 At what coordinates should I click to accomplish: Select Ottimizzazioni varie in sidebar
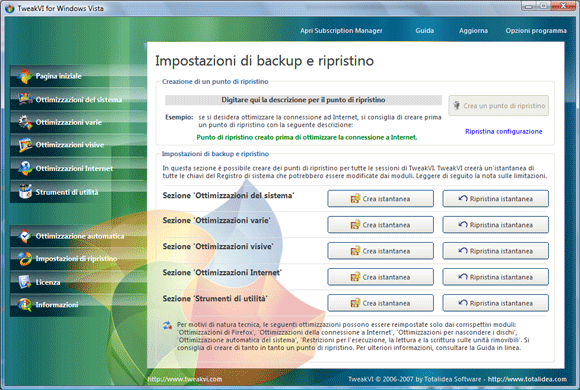click(x=78, y=122)
